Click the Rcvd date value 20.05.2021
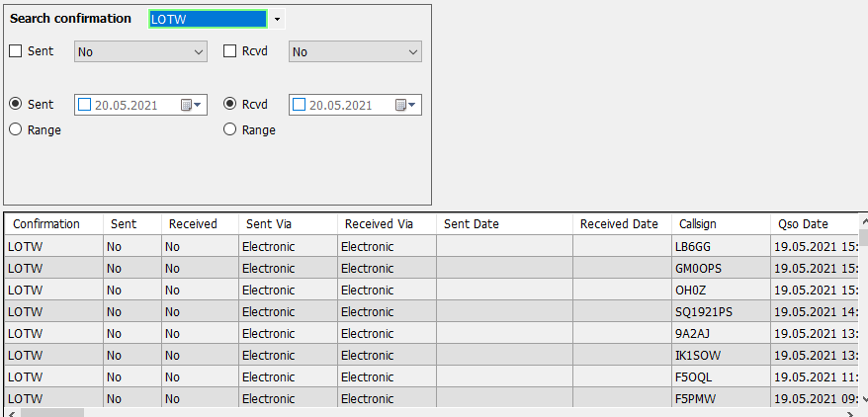The height and width of the screenshot is (417, 868). tap(340, 105)
